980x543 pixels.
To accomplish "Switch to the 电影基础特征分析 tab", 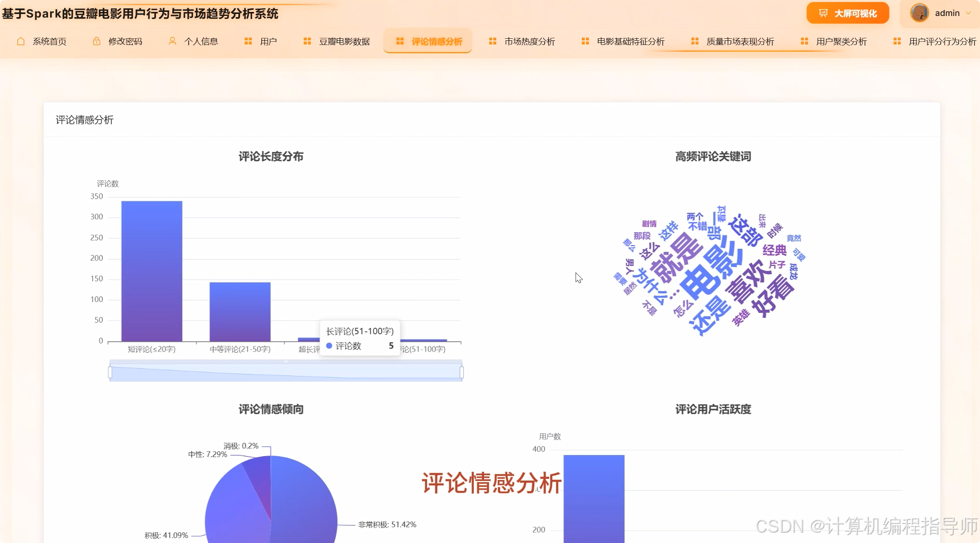I will coord(631,41).
